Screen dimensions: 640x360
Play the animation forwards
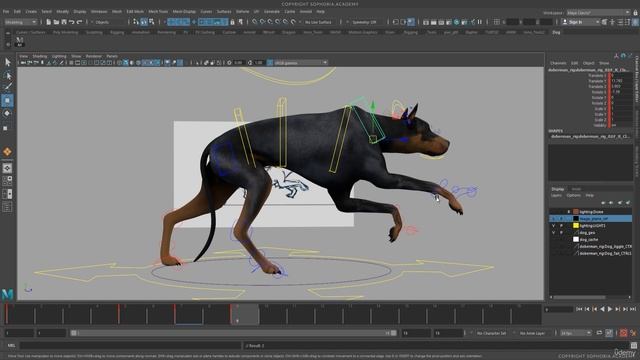point(610,309)
